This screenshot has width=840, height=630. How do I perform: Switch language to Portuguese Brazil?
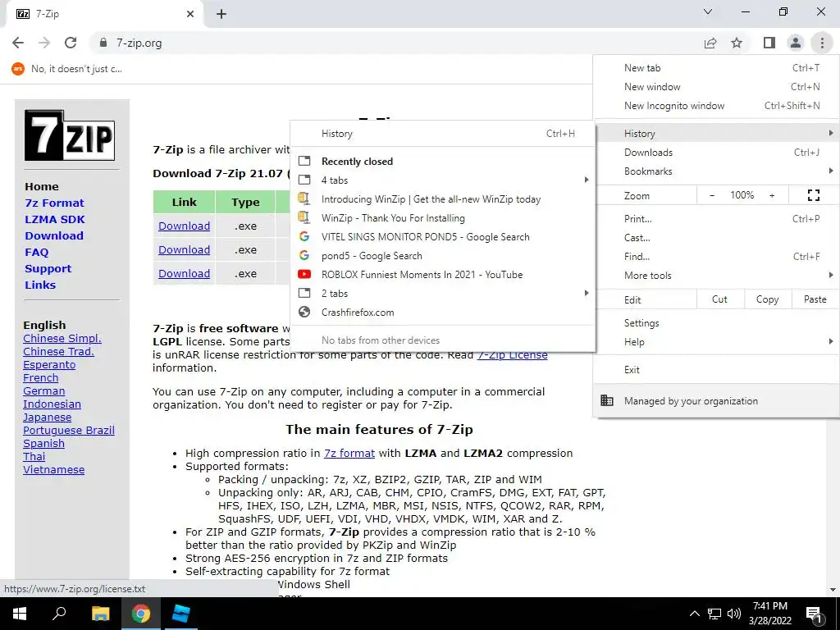point(69,430)
